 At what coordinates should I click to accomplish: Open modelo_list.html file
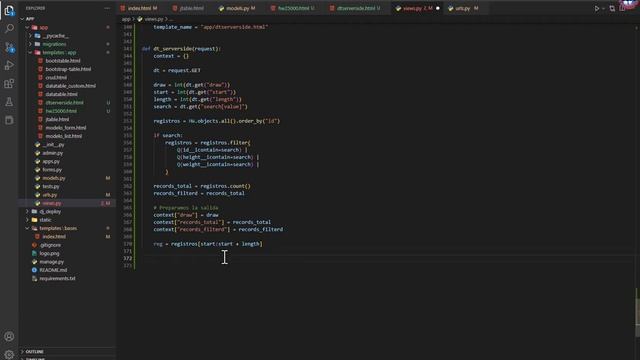(63, 136)
